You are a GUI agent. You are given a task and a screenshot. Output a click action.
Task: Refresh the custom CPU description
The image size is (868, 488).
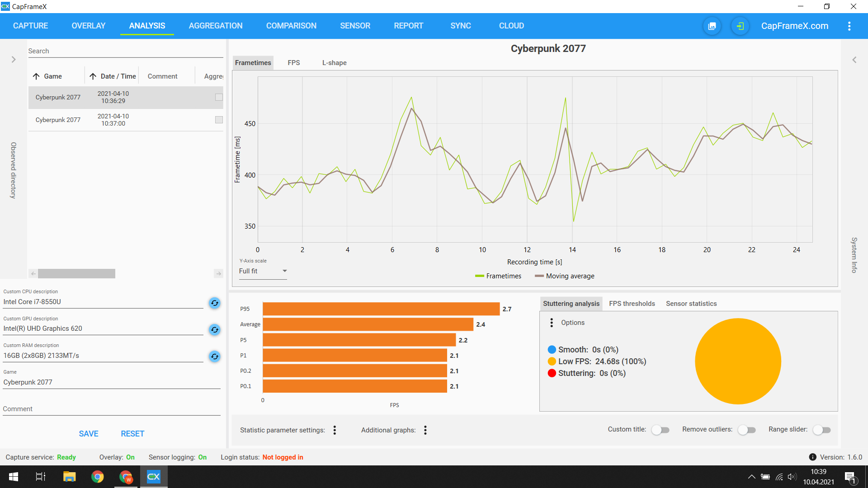pos(215,303)
